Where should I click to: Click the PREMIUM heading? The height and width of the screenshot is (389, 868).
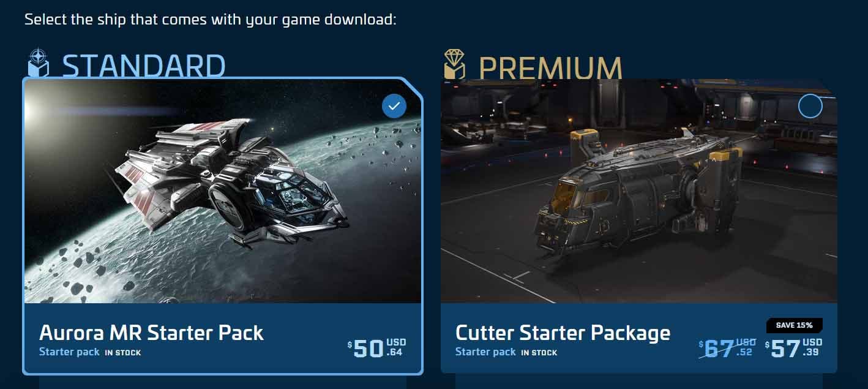[550, 67]
